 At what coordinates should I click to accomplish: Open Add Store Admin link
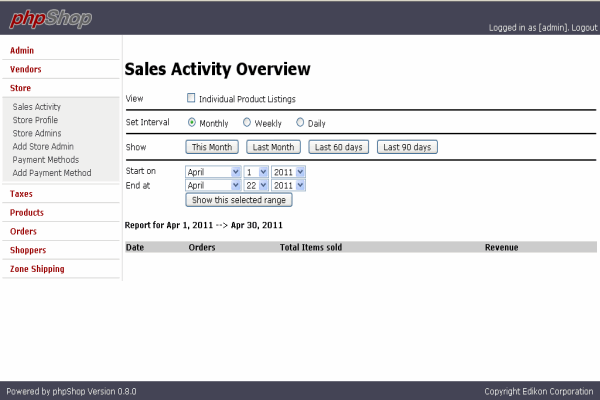(x=43, y=146)
